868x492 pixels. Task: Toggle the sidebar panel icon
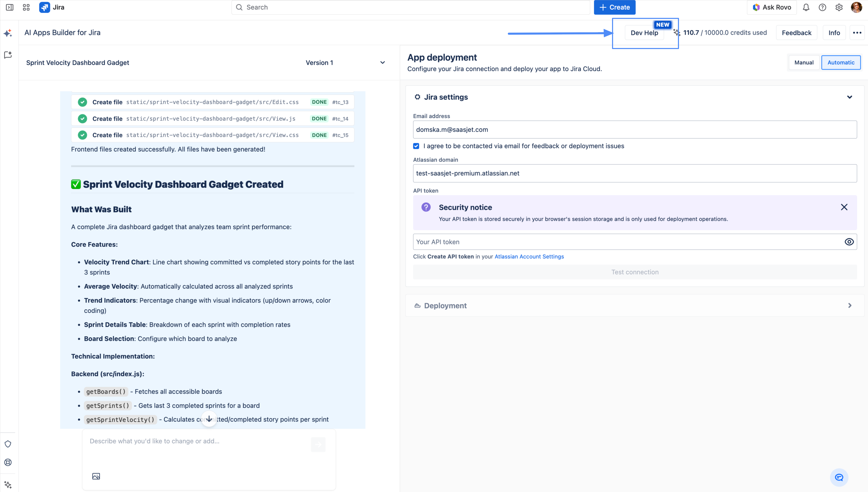[x=9, y=7]
